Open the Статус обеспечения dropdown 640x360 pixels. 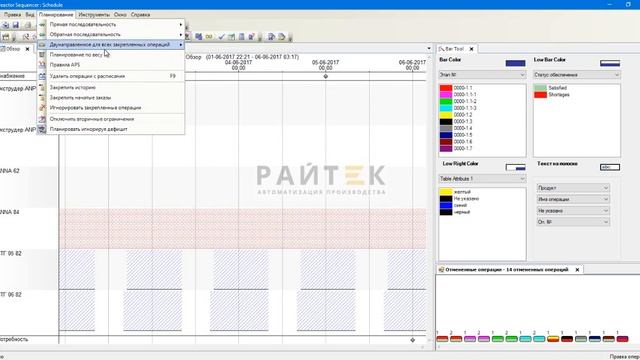576,75
